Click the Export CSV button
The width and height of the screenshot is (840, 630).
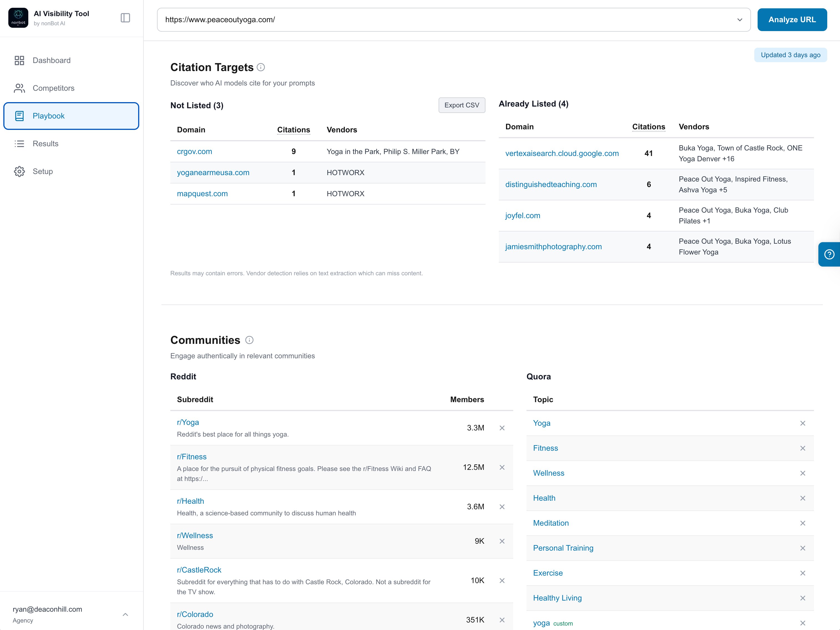coord(461,105)
